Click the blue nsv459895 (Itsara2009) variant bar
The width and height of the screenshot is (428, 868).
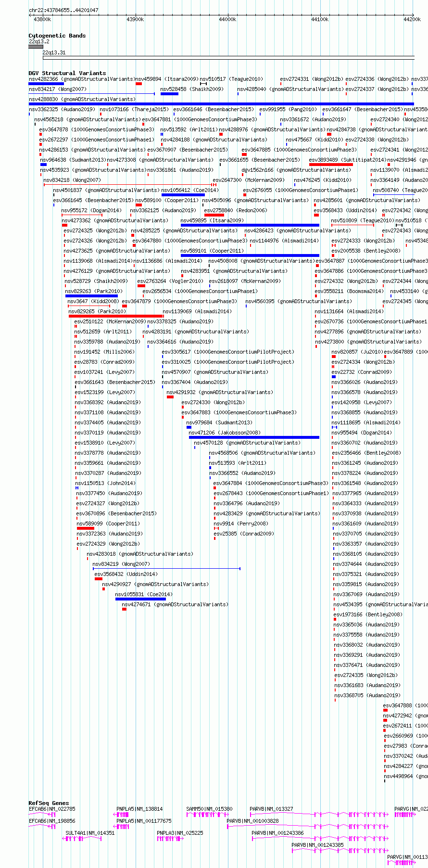click(x=250, y=225)
